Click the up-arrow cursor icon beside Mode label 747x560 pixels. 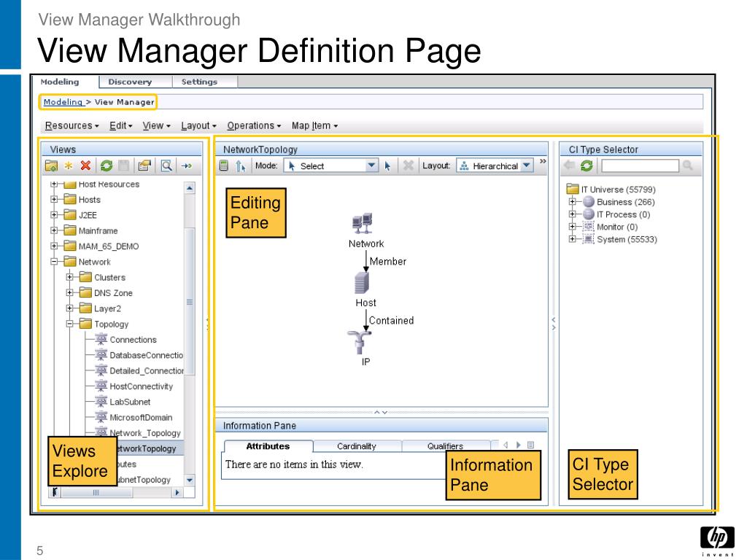click(241, 166)
